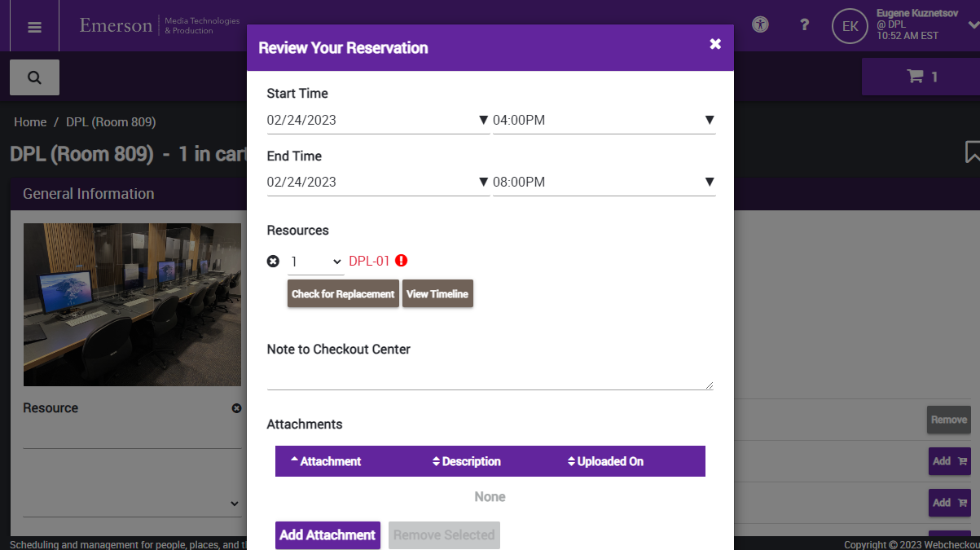Open the accessibility options icon
The height and width of the screenshot is (550, 980).
[760, 24]
